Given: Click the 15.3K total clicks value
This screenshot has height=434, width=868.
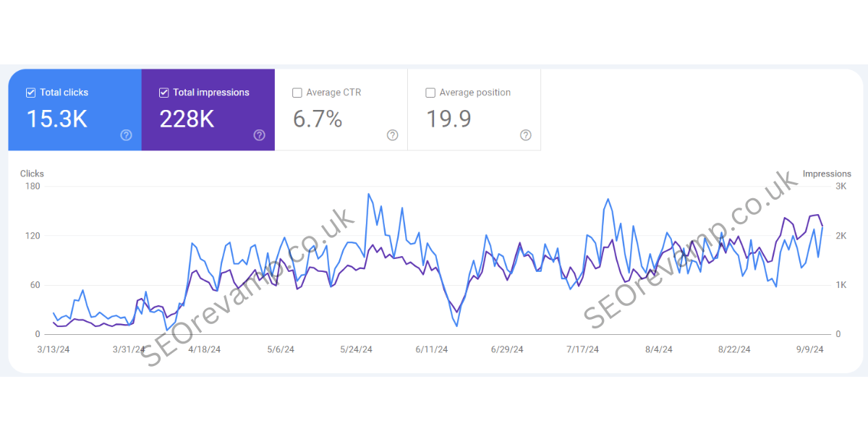Looking at the screenshot, I should pos(56,119).
